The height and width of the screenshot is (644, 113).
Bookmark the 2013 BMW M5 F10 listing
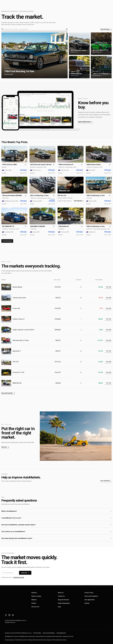coord(26,227)
